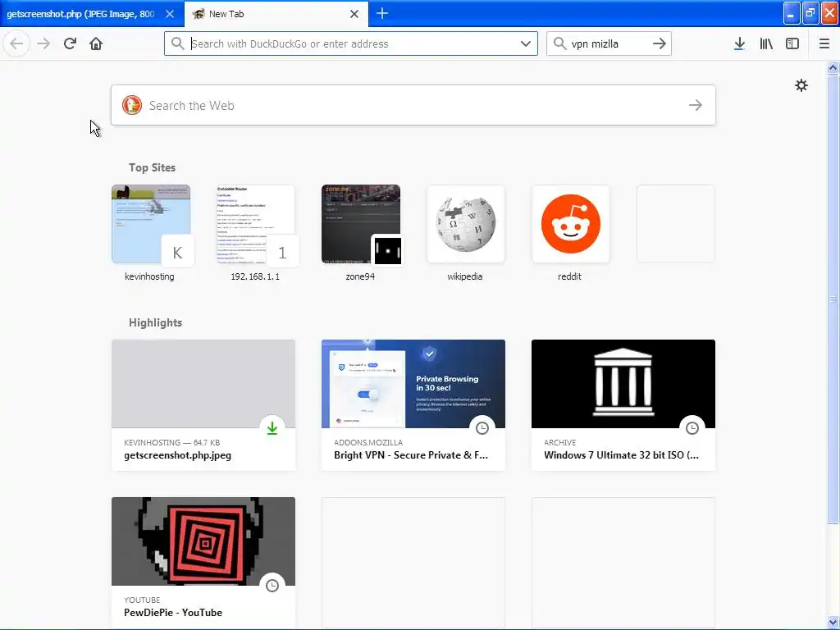Click 'KEVINHOSTING — 64.7 KB' label
The width and height of the screenshot is (840, 630).
[x=172, y=442]
